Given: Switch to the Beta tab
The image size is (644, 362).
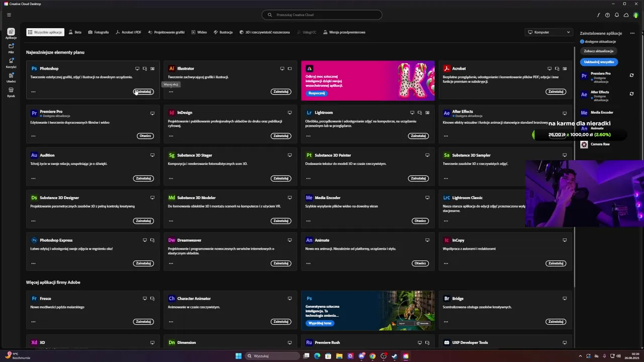Looking at the screenshot, I should point(75,32).
